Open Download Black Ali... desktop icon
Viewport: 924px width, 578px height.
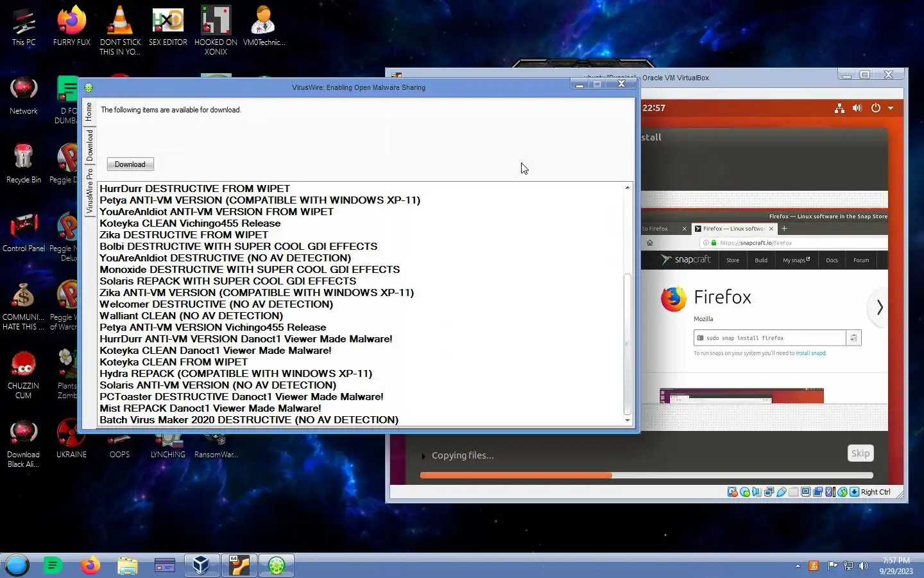(24, 444)
